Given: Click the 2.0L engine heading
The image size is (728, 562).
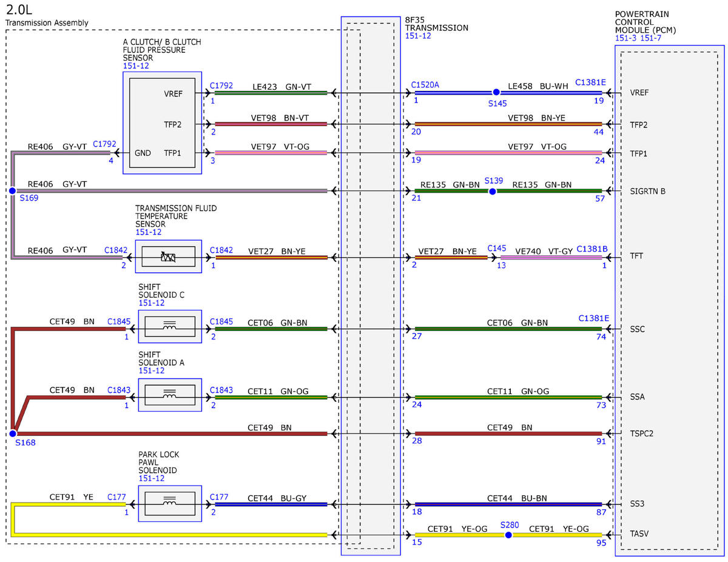Looking at the screenshot, I should point(21,9).
